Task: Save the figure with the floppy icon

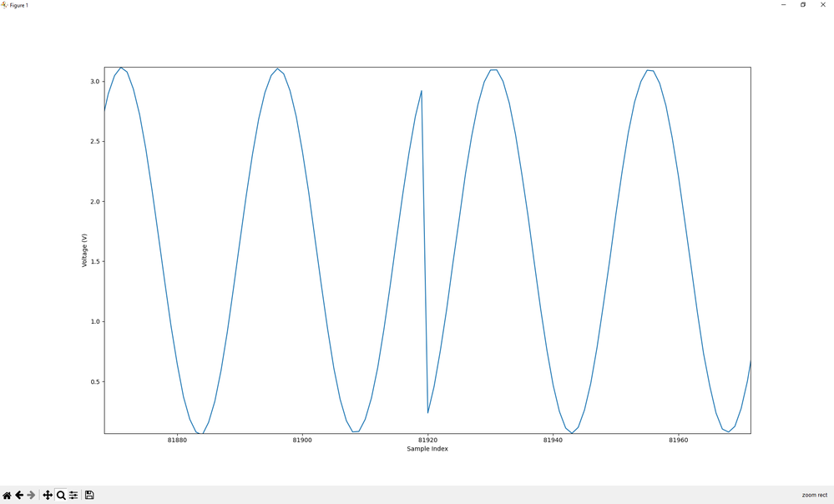Action: (x=89, y=495)
